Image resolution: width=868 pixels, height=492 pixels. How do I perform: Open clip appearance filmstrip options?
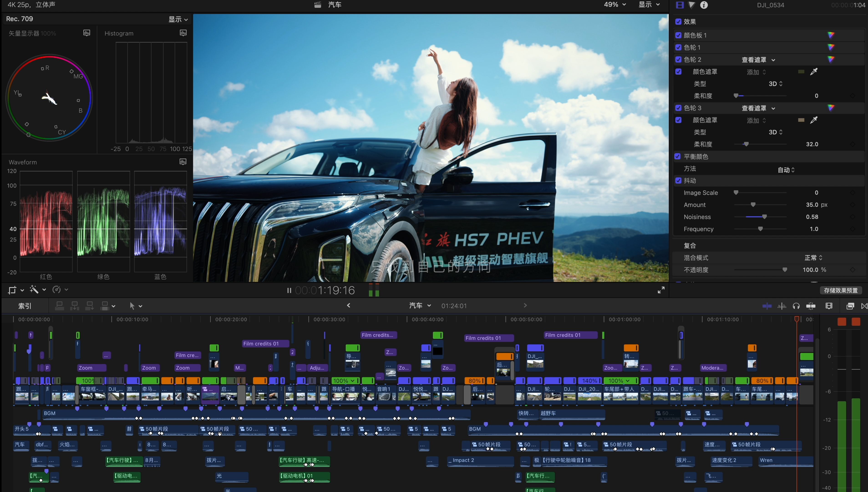(829, 306)
